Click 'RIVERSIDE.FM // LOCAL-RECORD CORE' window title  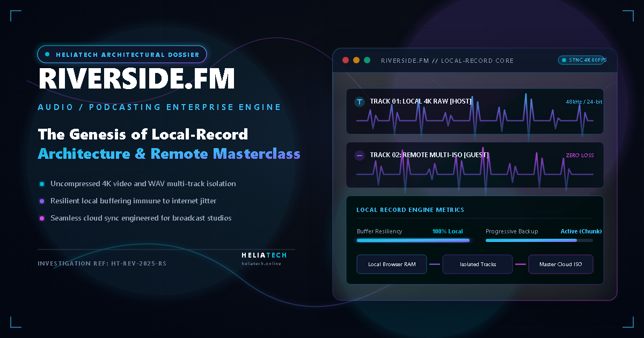click(447, 61)
